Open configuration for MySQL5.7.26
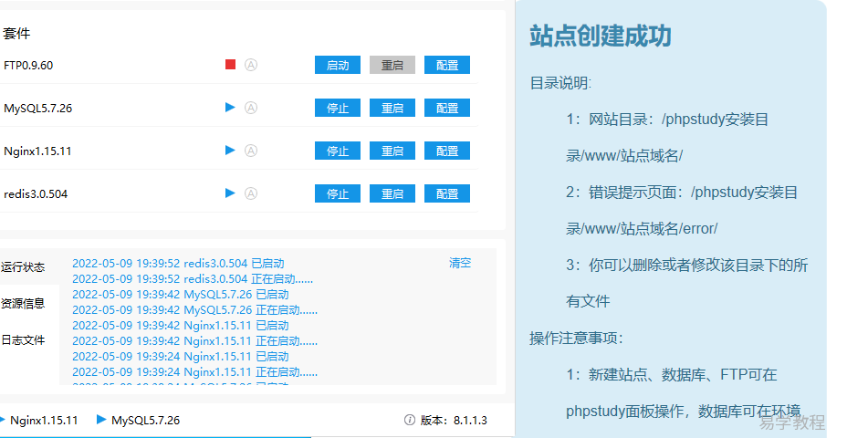868x438 pixels. pos(447,108)
